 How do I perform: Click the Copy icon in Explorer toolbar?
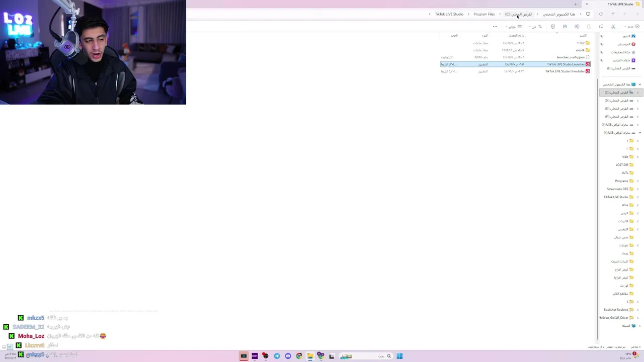click(601, 27)
